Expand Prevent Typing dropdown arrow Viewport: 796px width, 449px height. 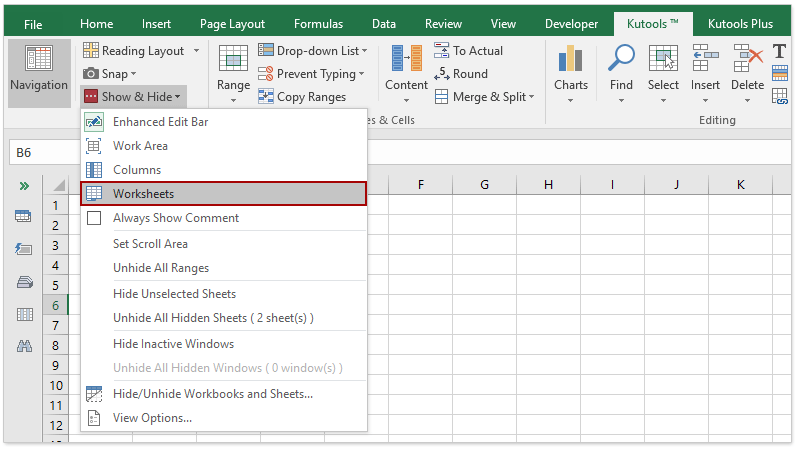361,74
